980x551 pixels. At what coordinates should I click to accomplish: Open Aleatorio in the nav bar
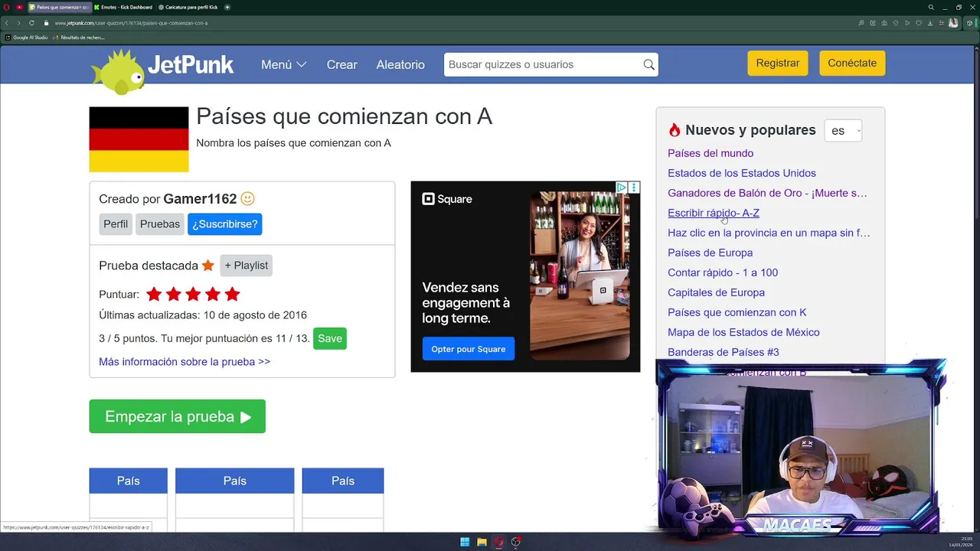(400, 64)
